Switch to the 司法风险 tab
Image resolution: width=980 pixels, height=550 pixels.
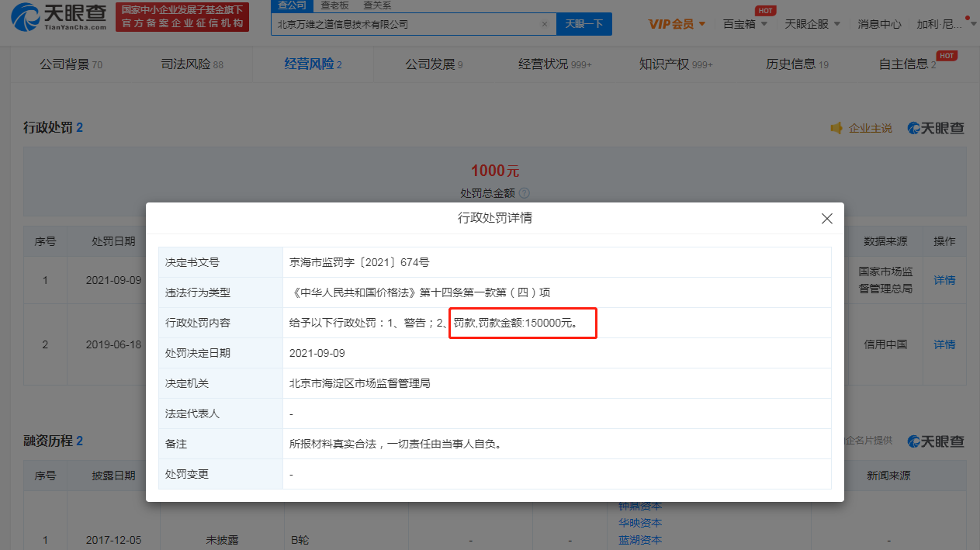point(191,64)
